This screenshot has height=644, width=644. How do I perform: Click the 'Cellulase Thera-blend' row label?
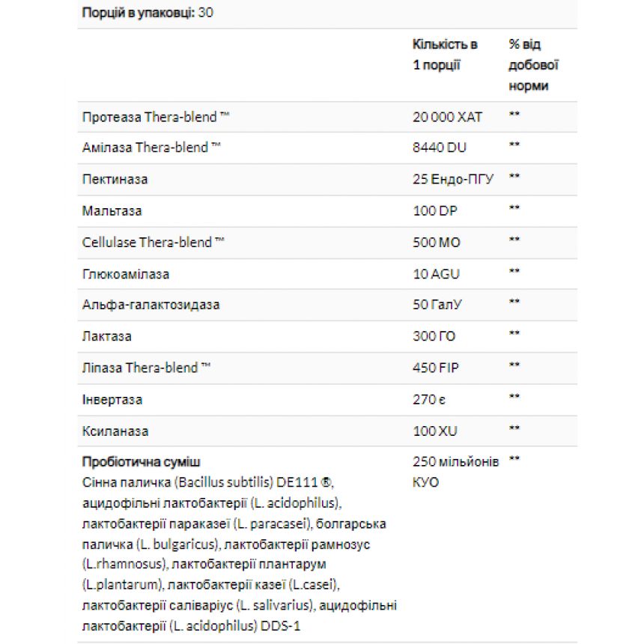(x=154, y=243)
